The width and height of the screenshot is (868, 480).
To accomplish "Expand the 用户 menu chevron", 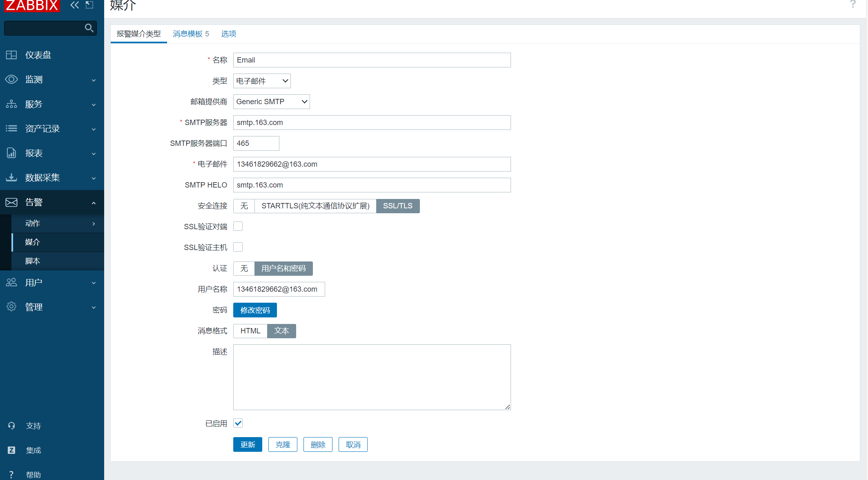I will tap(94, 283).
